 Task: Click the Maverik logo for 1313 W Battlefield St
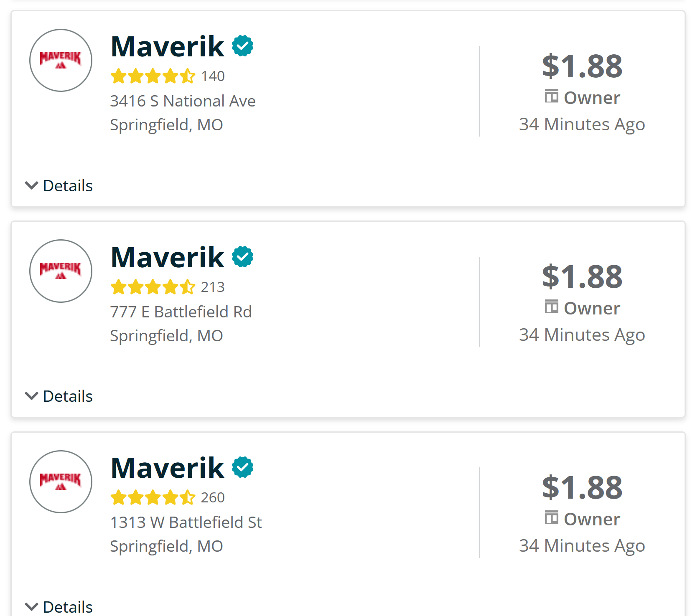[x=61, y=482]
